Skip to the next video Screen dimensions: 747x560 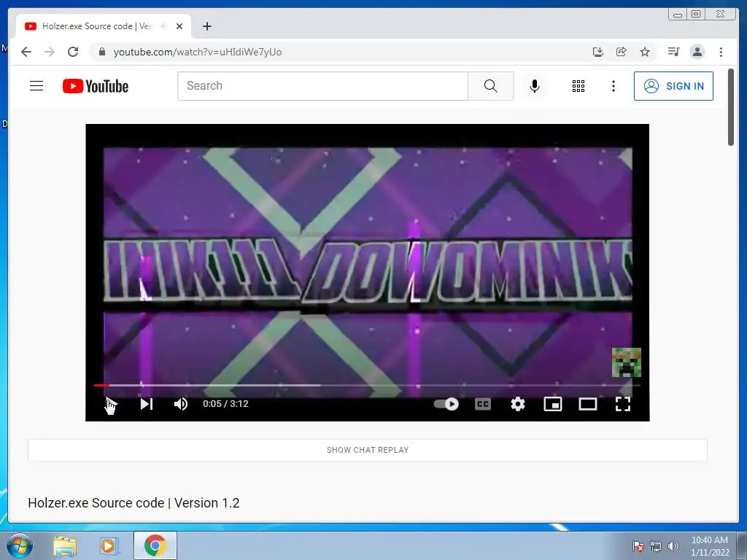click(x=146, y=404)
